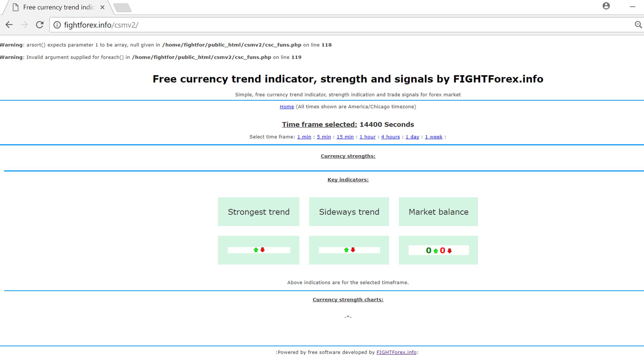Viewport: 644px width, 355px height.
Task: Click red down arrow under Strongest trend
Action: pyautogui.click(x=263, y=250)
